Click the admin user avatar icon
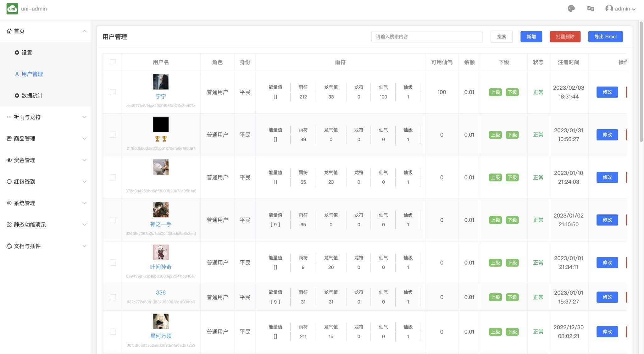The width and height of the screenshot is (644, 354). click(x=609, y=8)
